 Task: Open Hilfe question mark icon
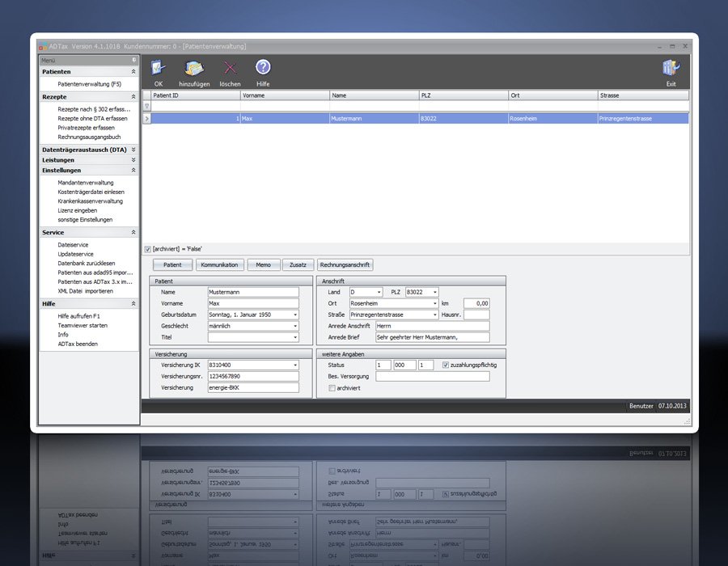pyautogui.click(x=263, y=68)
